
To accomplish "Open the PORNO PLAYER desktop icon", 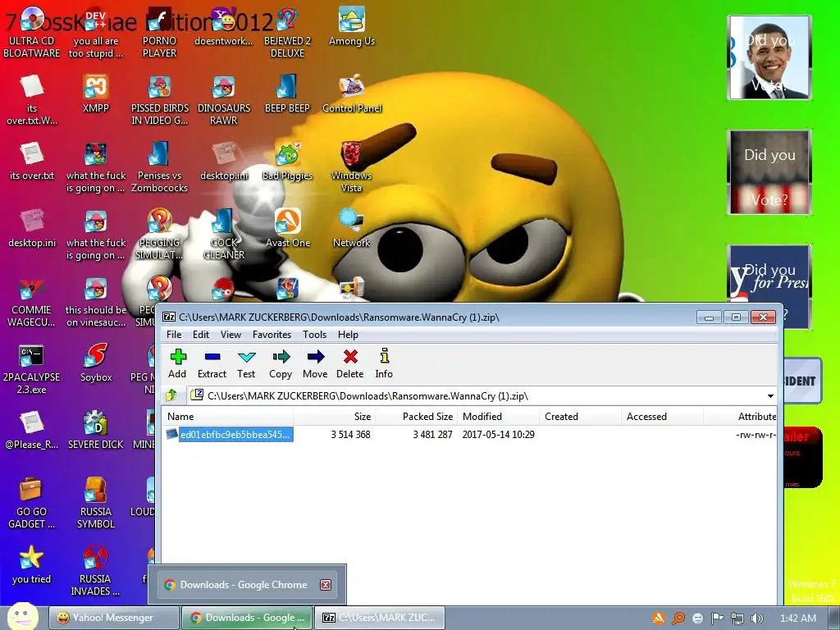I will 160,32.
